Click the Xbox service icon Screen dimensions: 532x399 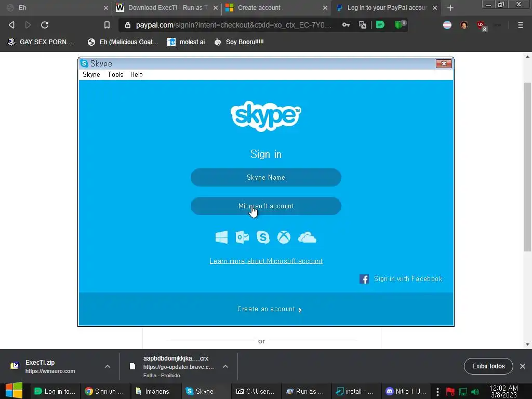pyautogui.click(x=284, y=237)
